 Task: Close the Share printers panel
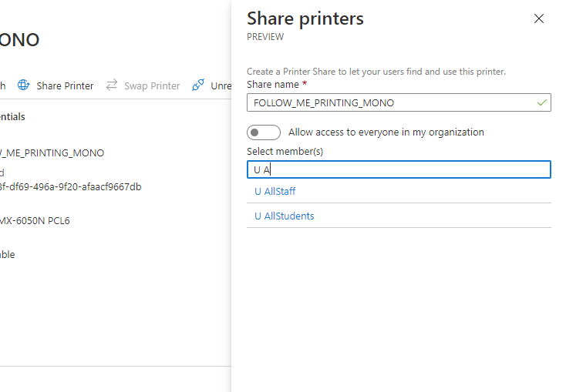point(539,19)
